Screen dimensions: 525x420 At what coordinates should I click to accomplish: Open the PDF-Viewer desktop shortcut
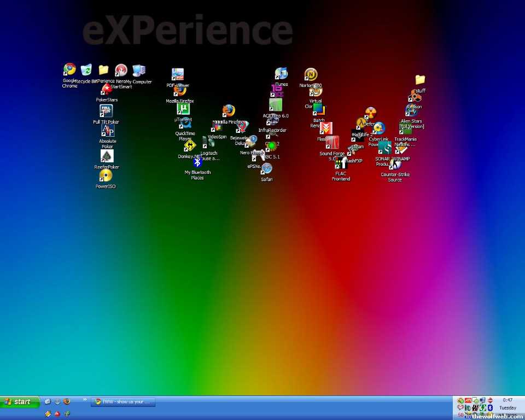[x=178, y=74]
